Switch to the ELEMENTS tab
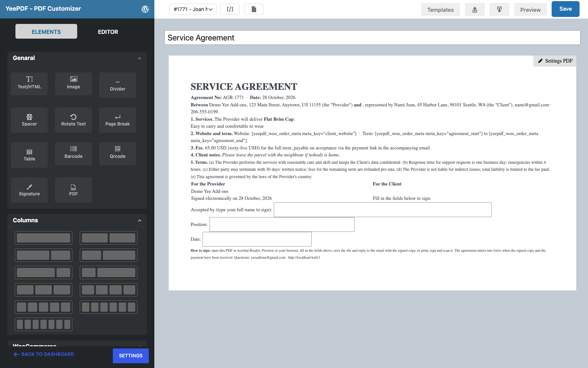The width and height of the screenshot is (588, 368). [46, 32]
